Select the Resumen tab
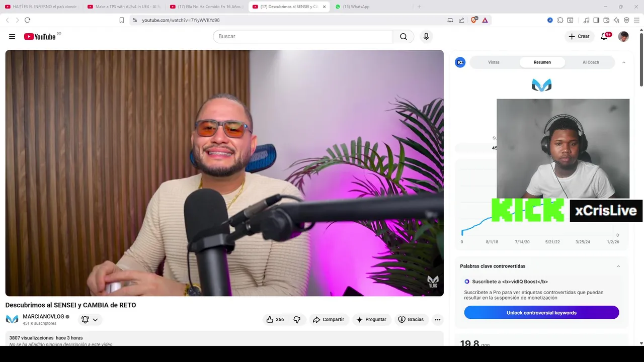The image size is (644, 362). point(542,62)
